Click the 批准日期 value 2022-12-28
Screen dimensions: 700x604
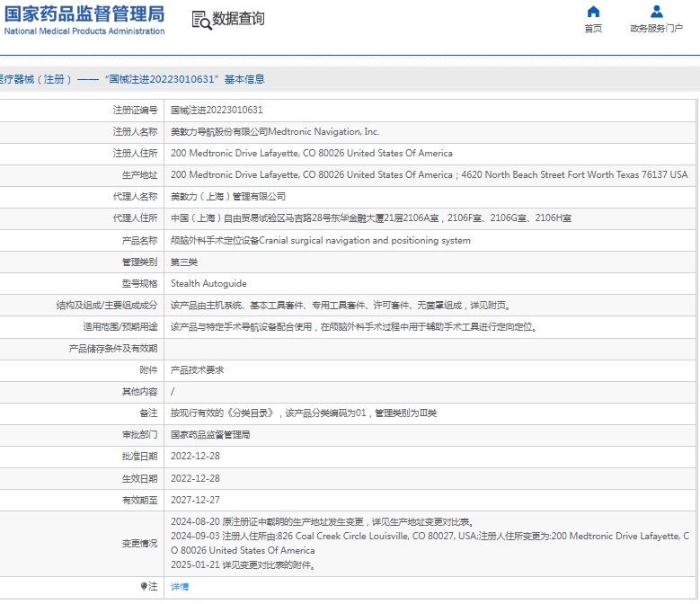coord(195,457)
